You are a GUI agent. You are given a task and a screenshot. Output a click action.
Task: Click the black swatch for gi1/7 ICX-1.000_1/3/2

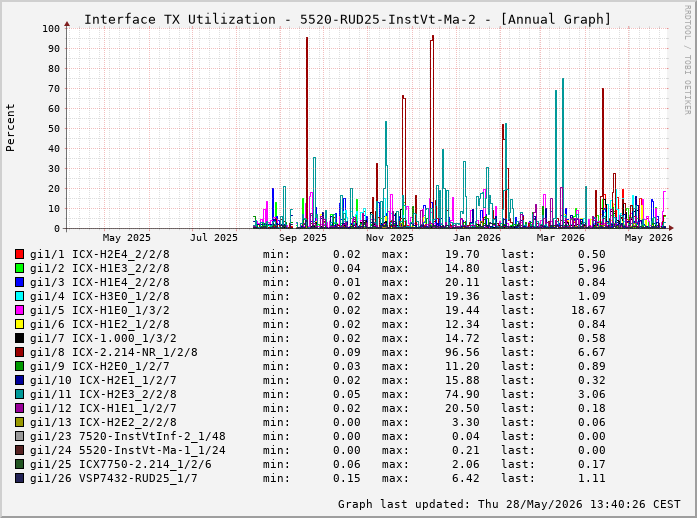coord(19,338)
